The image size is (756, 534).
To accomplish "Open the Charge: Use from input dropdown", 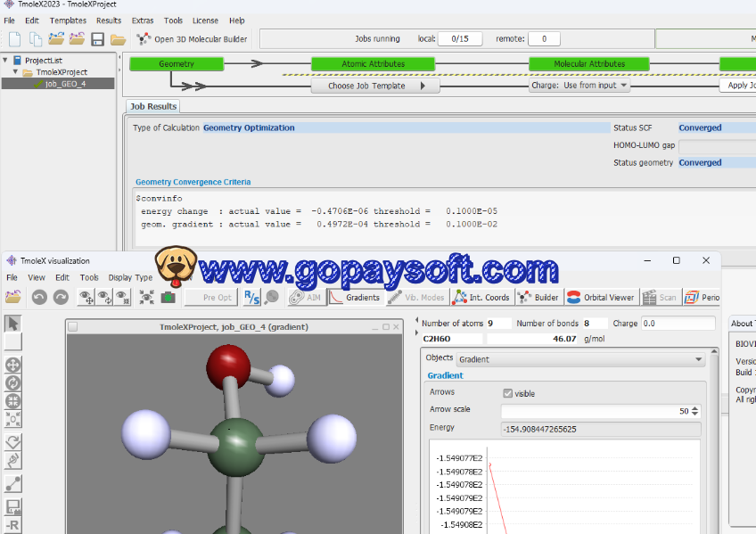I will [579, 86].
